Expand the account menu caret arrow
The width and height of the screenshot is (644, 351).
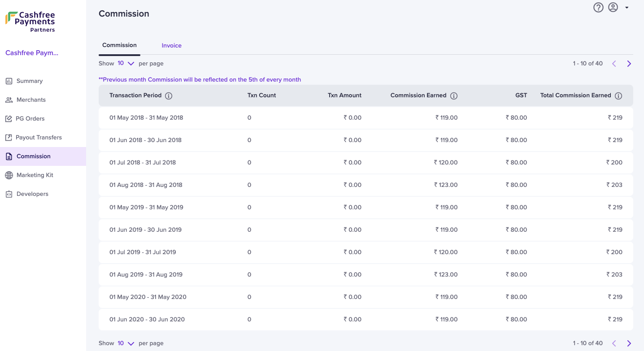coord(627,8)
